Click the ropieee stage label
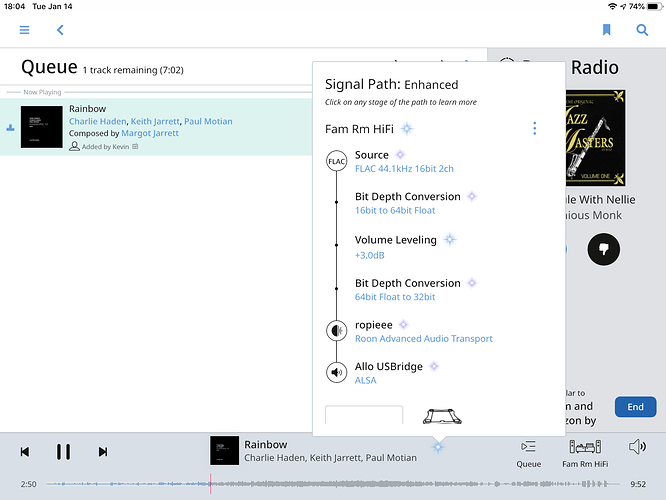Screen dimensions: 666x500 click(374, 325)
